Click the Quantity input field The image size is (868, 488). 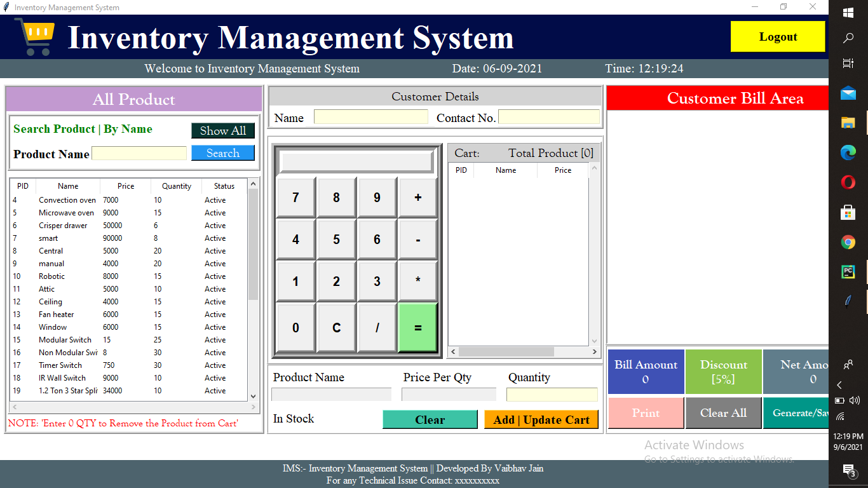click(x=552, y=395)
